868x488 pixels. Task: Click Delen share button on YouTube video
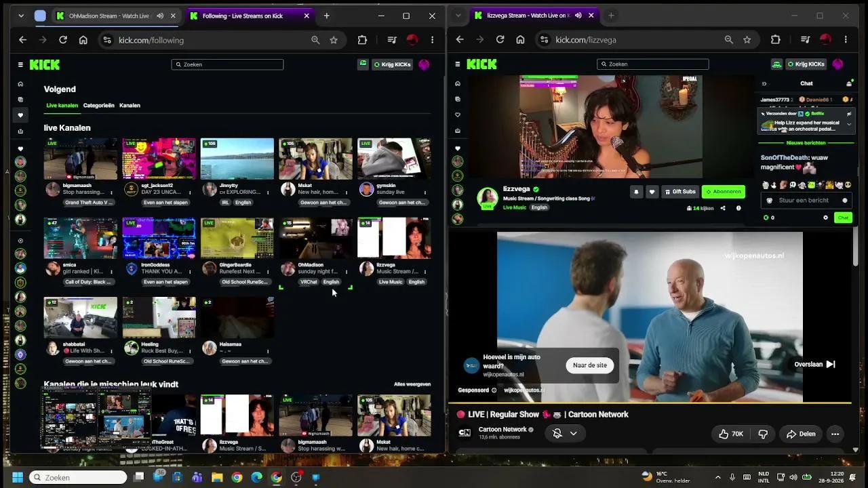800,434
